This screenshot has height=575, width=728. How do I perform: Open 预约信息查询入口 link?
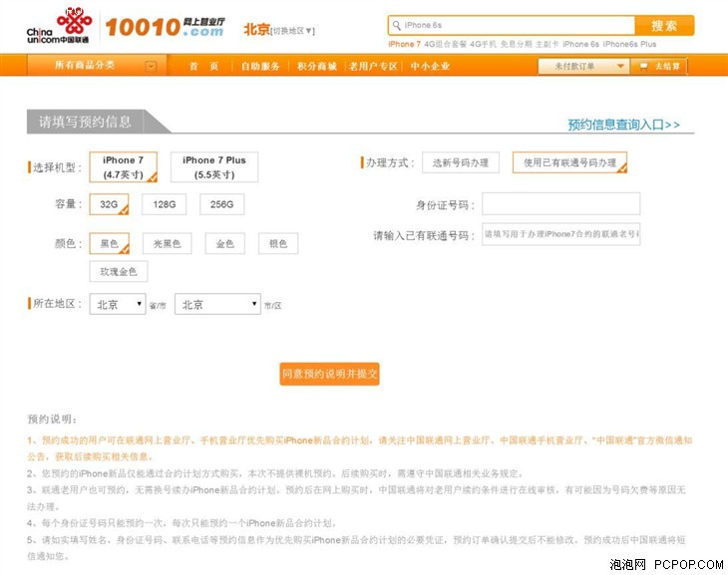[x=623, y=125]
